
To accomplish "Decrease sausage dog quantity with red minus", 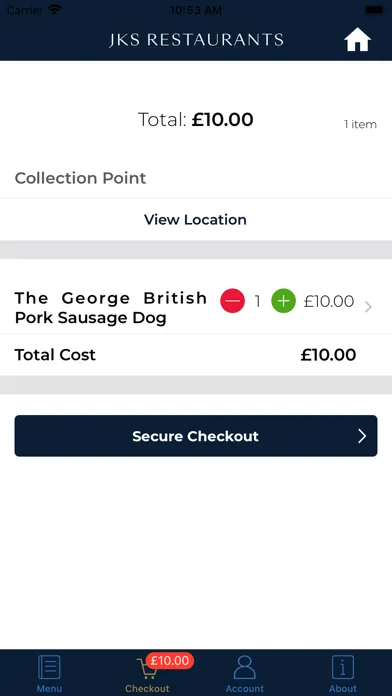I will click(x=232, y=301).
